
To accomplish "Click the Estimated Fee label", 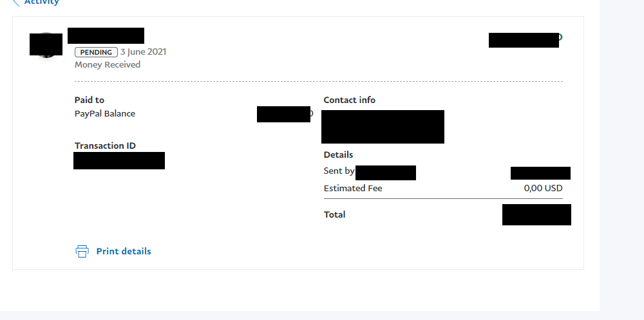I will pyautogui.click(x=353, y=189).
